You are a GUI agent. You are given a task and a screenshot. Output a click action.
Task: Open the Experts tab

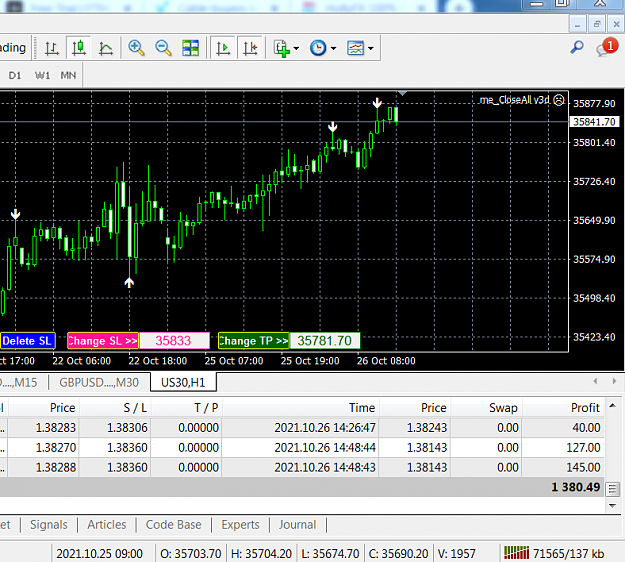[240, 525]
